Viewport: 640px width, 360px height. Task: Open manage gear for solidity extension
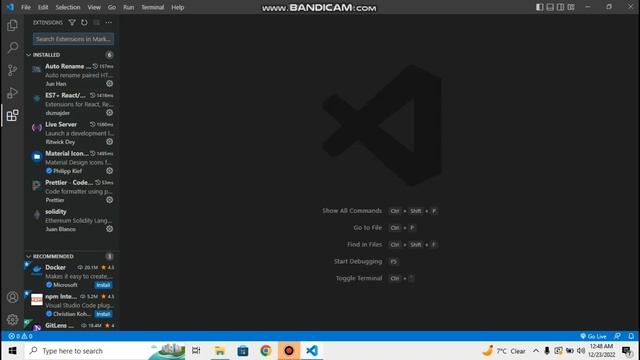tap(109, 229)
